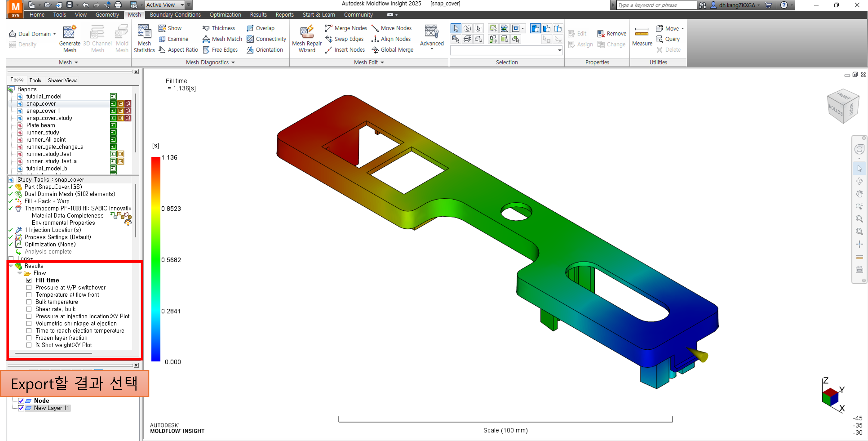The width and height of the screenshot is (868, 441).
Task: Select the Align Nodes tool
Action: [391, 39]
